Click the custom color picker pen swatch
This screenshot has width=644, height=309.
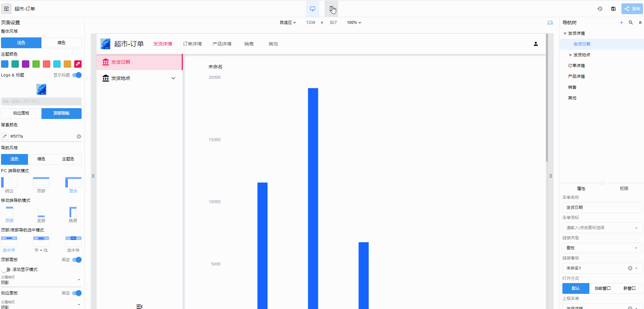[x=78, y=64]
